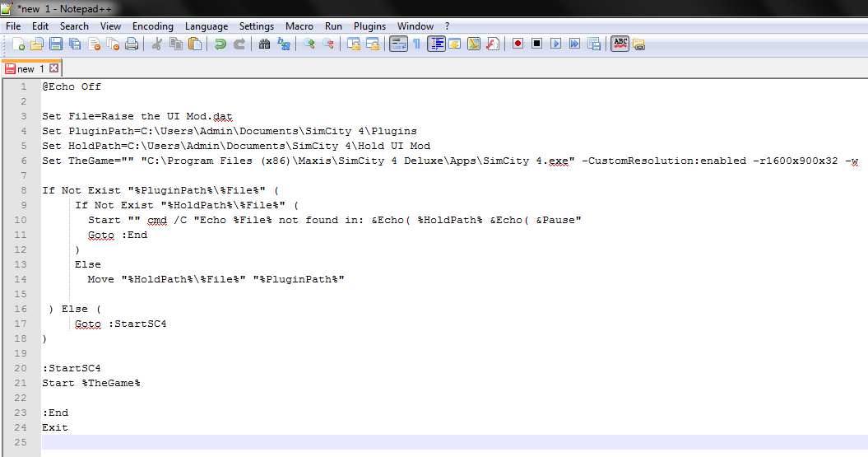Save the recorded macro icon
This screenshot has width=868, height=457.
[594, 44]
